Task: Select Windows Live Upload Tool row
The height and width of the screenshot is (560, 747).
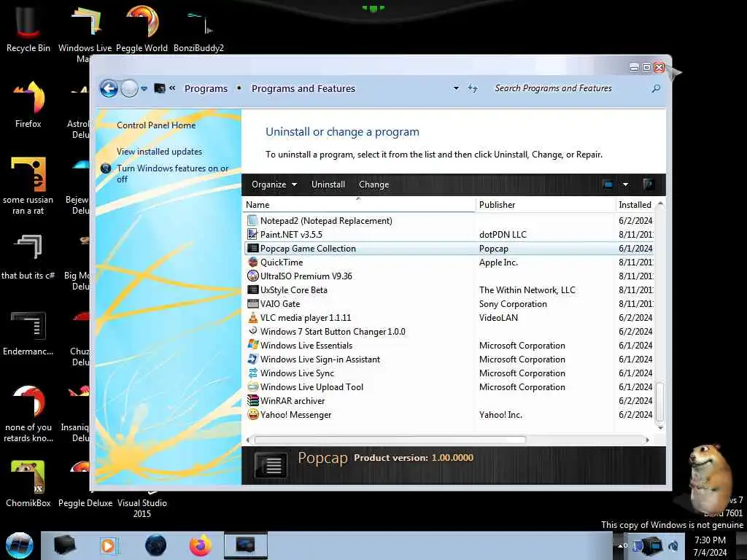Action: (449, 386)
